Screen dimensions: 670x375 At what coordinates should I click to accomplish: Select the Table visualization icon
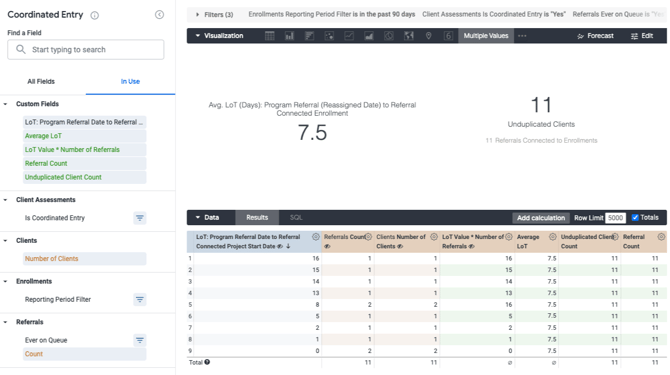point(270,36)
